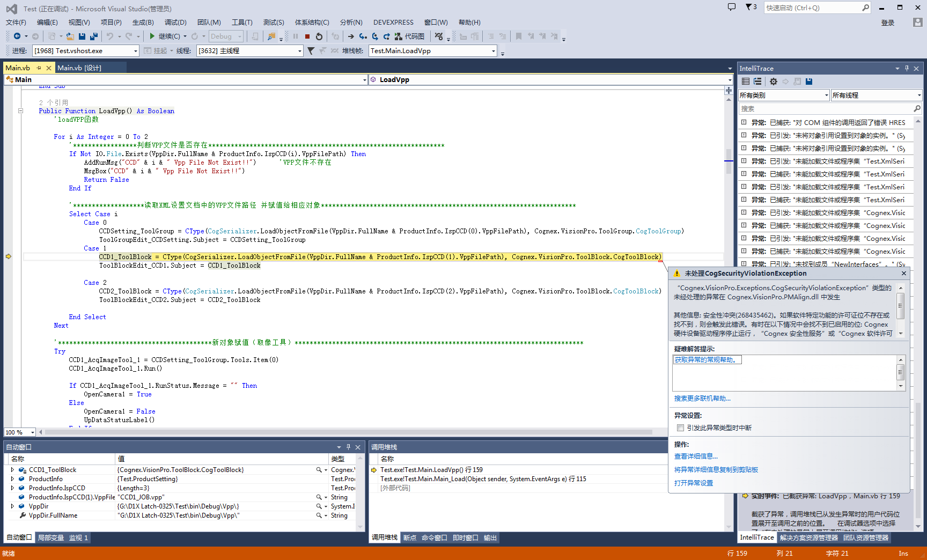Click the Step Into icon
This screenshot has height=560, width=927.
pyautogui.click(x=363, y=36)
